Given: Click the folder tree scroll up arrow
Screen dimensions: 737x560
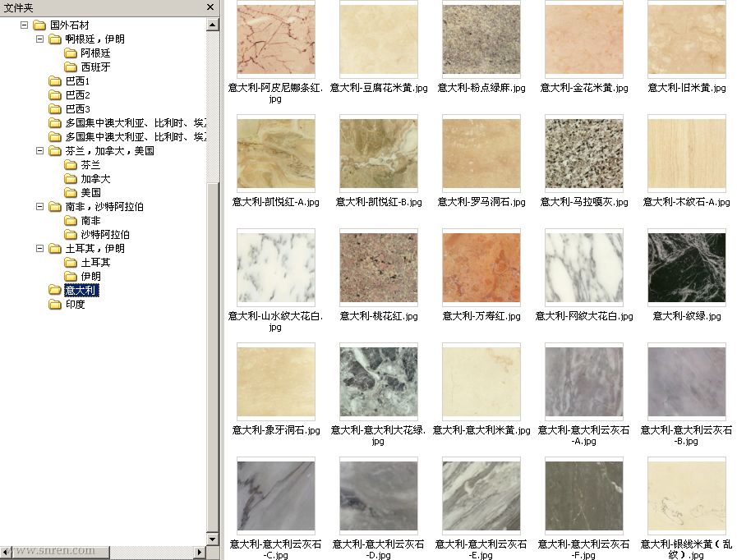Looking at the screenshot, I should point(213,25).
